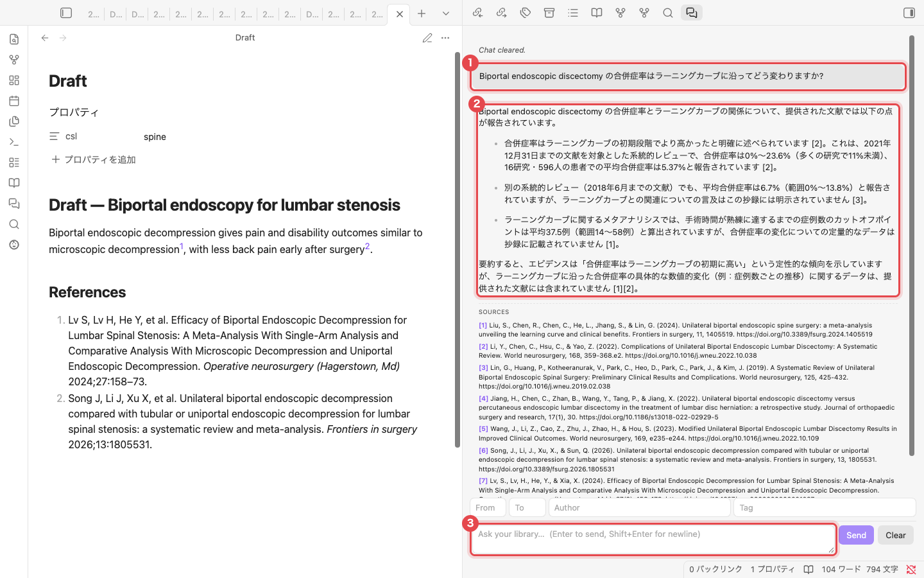The height and width of the screenshot is (578, 924).
Task: Click the sync status icon in status bar
Action: click(x=911, y=569)
